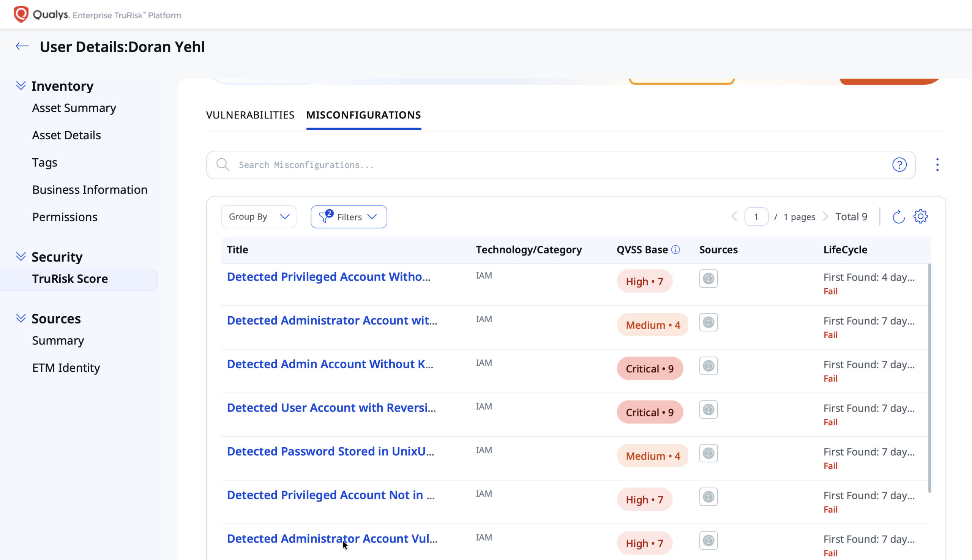972x560 pixels.
Task: Click the Technology/Category column header
Action: tap(529, 249)
